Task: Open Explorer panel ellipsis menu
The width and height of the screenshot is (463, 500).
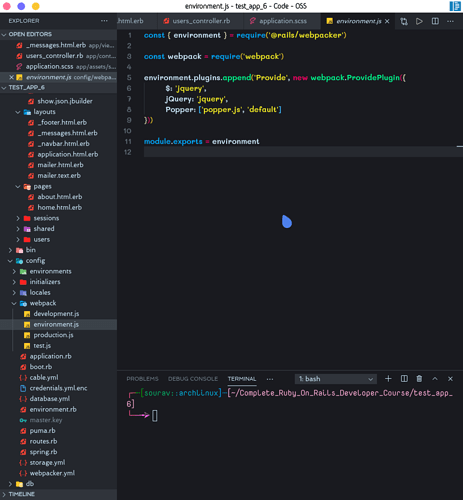Action: point(104,21)
